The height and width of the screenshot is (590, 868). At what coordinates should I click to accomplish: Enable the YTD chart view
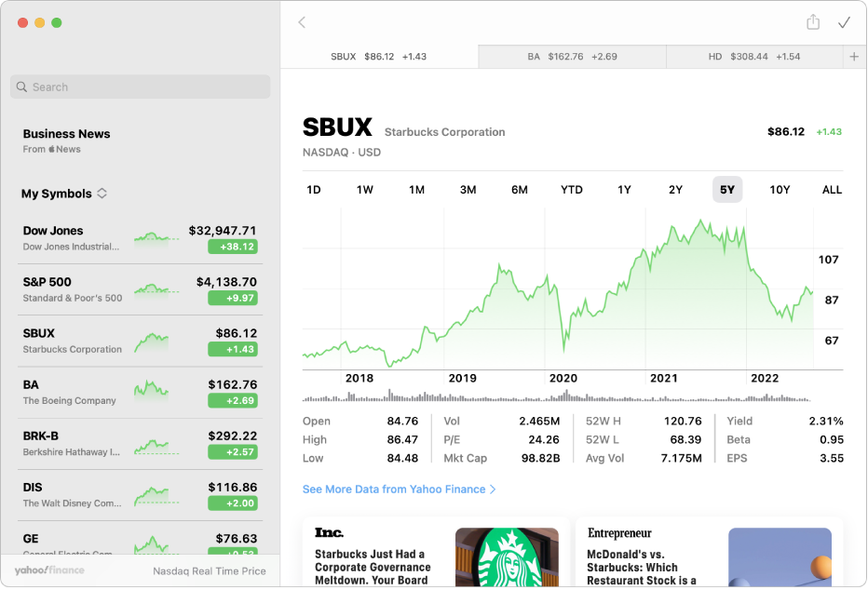click(x=572, y=189)
